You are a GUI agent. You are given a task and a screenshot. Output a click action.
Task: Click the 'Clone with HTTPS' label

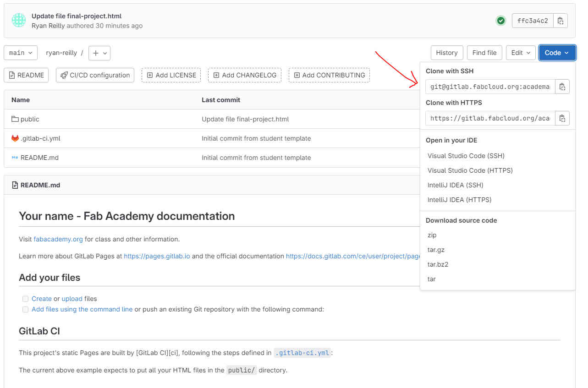click(x=454, y=103)
